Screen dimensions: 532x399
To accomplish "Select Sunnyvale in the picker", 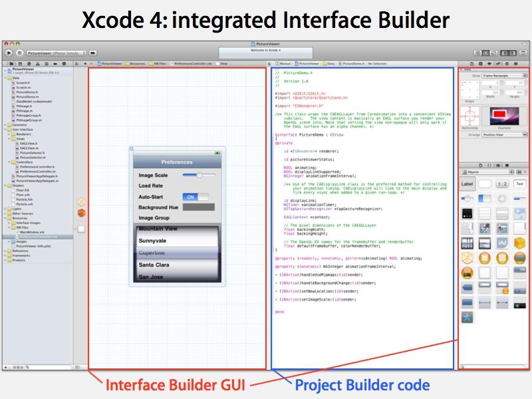I will [x=152, y=241].
